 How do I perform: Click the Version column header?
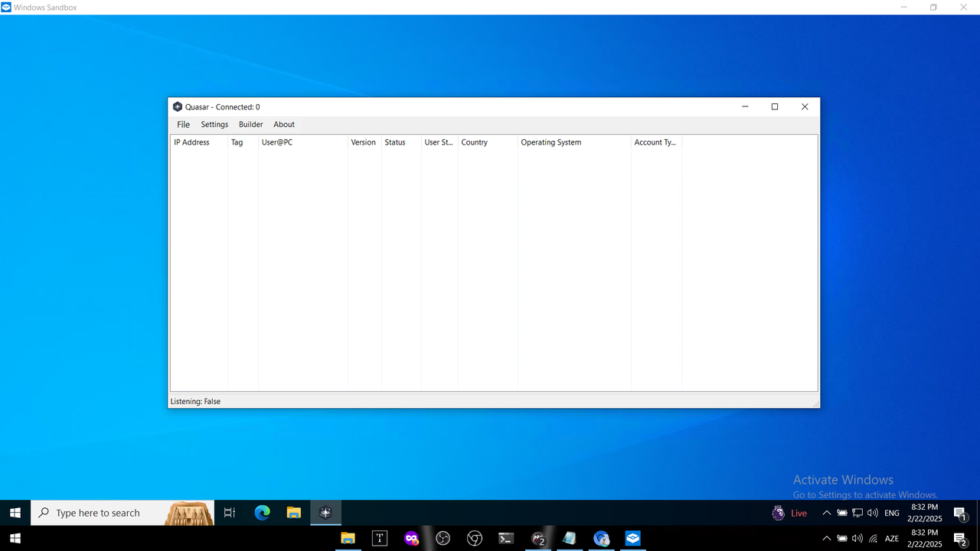(364, 142)
